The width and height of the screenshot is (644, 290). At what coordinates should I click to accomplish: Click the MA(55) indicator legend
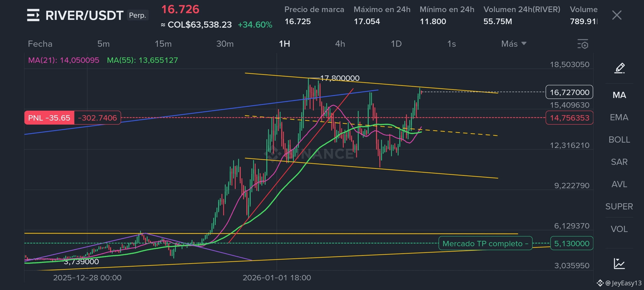[x=142, y=60]
